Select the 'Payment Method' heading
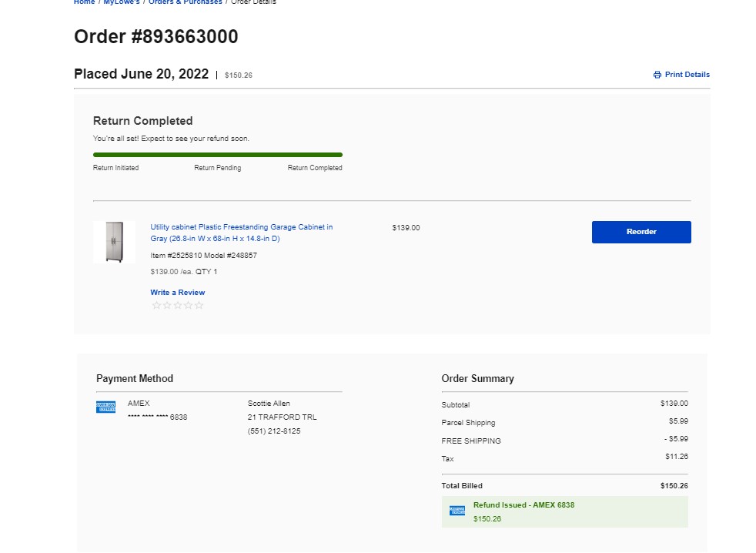The width and height of the screenshot is (756, 553). point(135,378)
